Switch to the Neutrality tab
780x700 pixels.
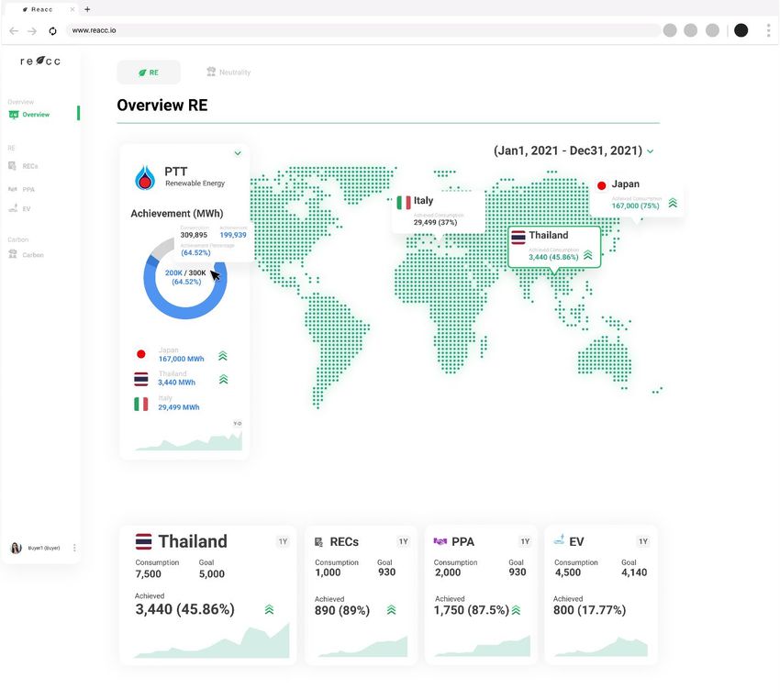(x=228, y=72)
